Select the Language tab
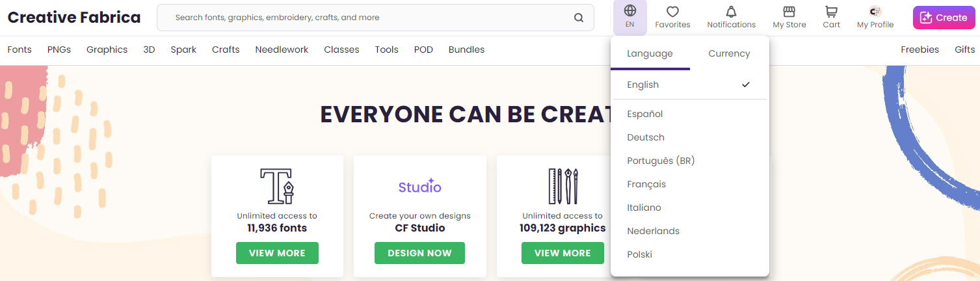 pyautogui.click(x=650, y=53)
